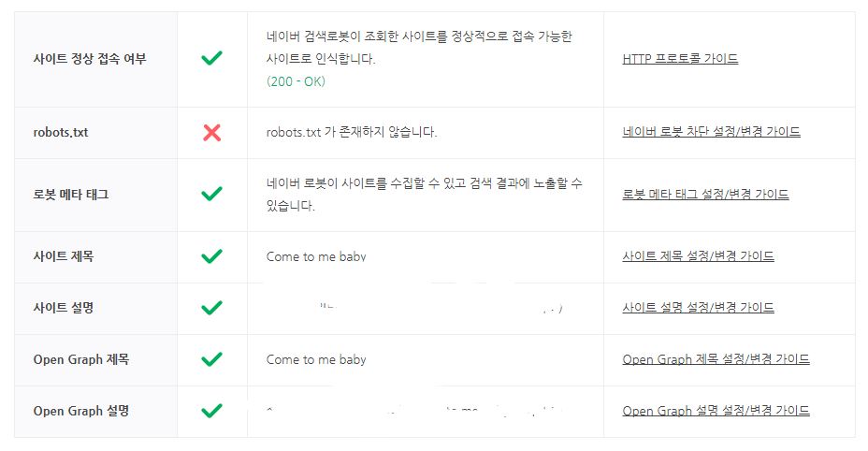Click the green check for Open Graph 설명
The image size is (868, 451).
[212, 410]
